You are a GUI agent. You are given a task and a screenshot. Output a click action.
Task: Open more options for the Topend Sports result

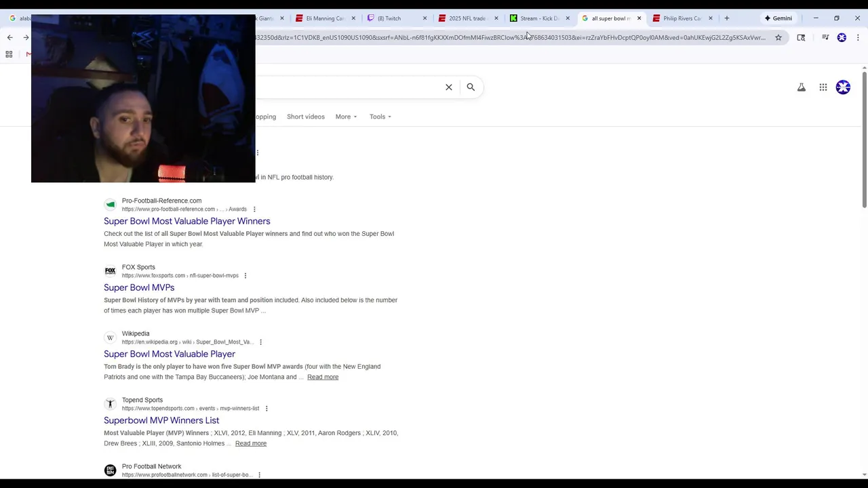[267, 409]
